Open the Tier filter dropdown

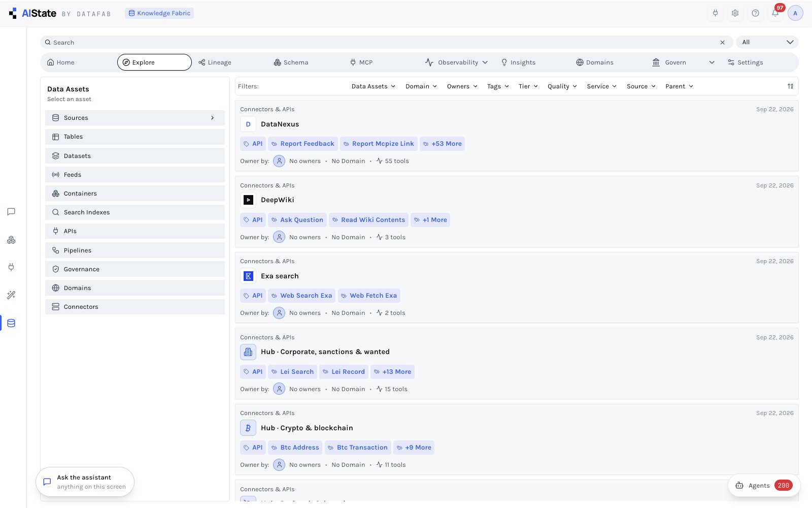point(528,86)
